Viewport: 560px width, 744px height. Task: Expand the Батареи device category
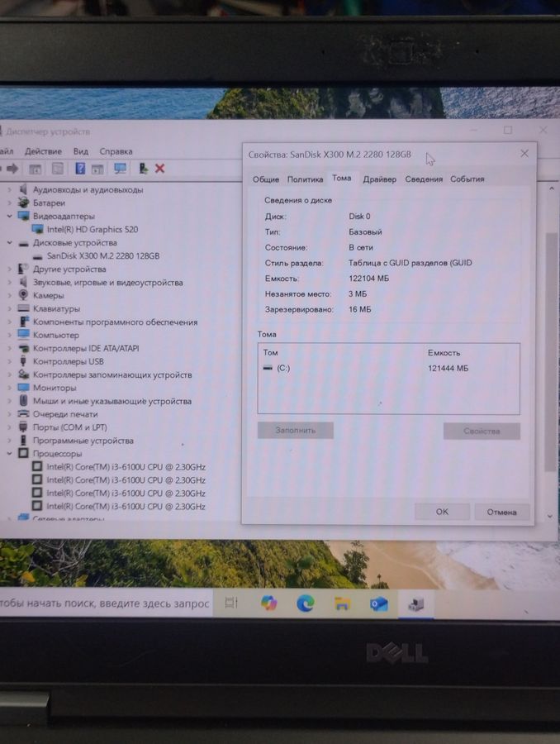click(10, 203)
